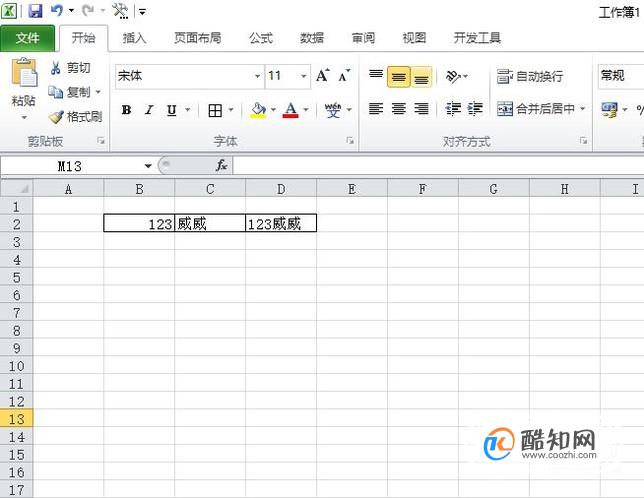The height and width of the screenshot is (498, 644).
Task: Toggle Italic formatting
Action: pos(149,110)
